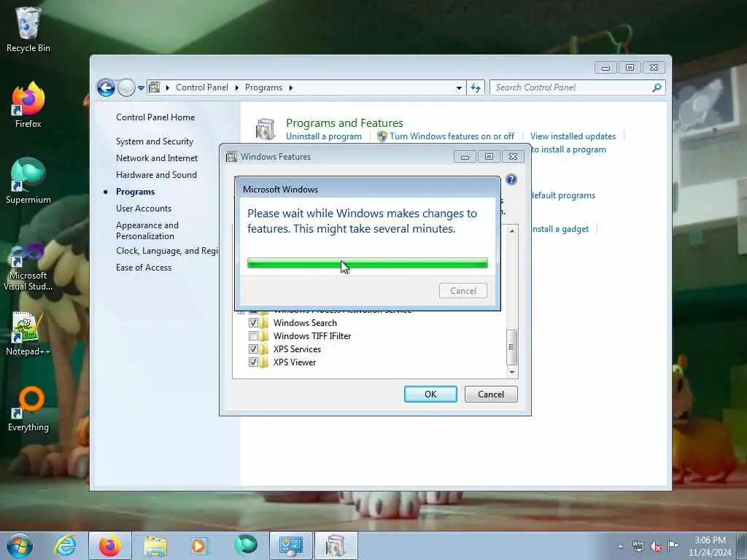Open the Notepad++ desktop shortcut
The image size is (747, 560).
click(x=28, y=333)
